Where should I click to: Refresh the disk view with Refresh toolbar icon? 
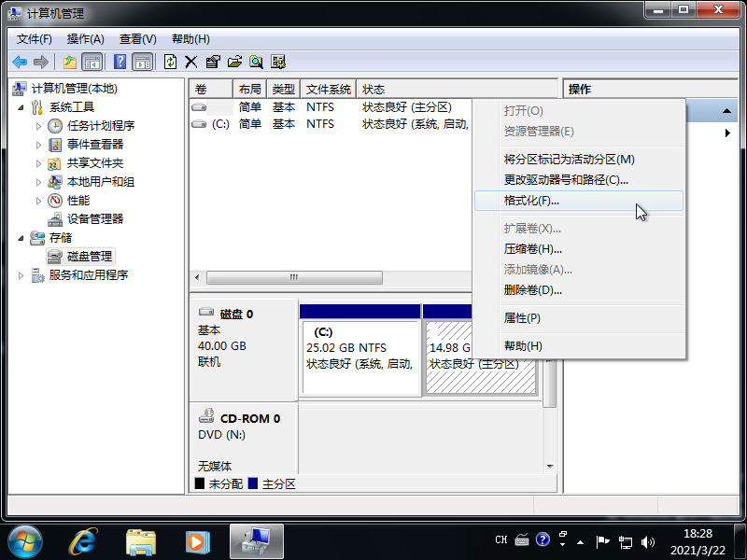pos(170,62)
